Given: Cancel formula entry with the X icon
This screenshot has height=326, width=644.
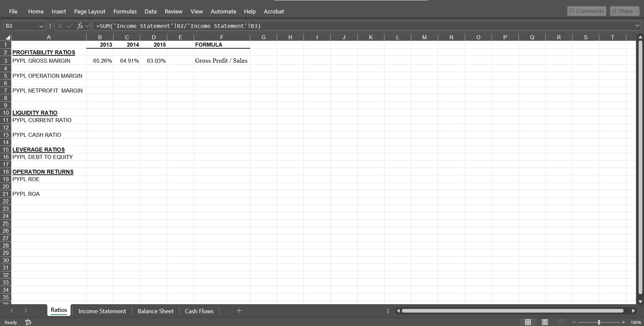Looking at the screenshot, I should pos(59,26).
